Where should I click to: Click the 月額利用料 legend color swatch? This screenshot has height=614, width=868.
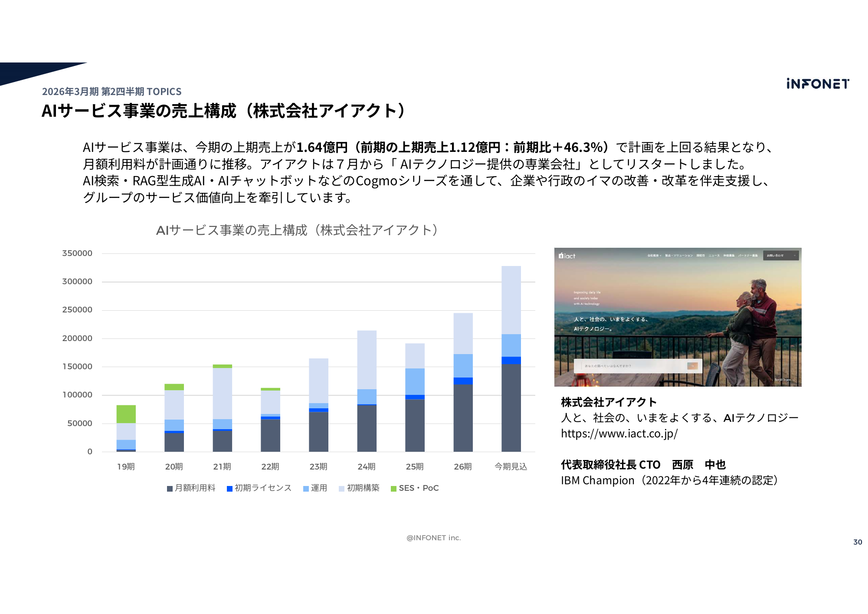click(170, 489)
